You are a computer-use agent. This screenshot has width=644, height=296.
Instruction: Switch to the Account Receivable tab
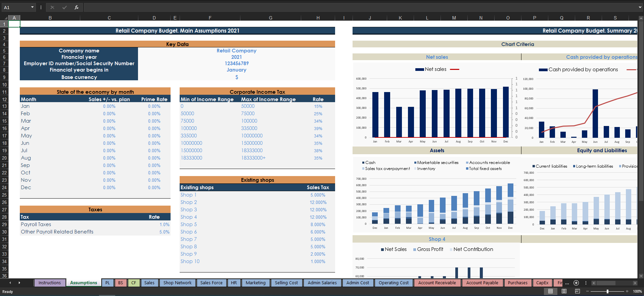point(437,283)
